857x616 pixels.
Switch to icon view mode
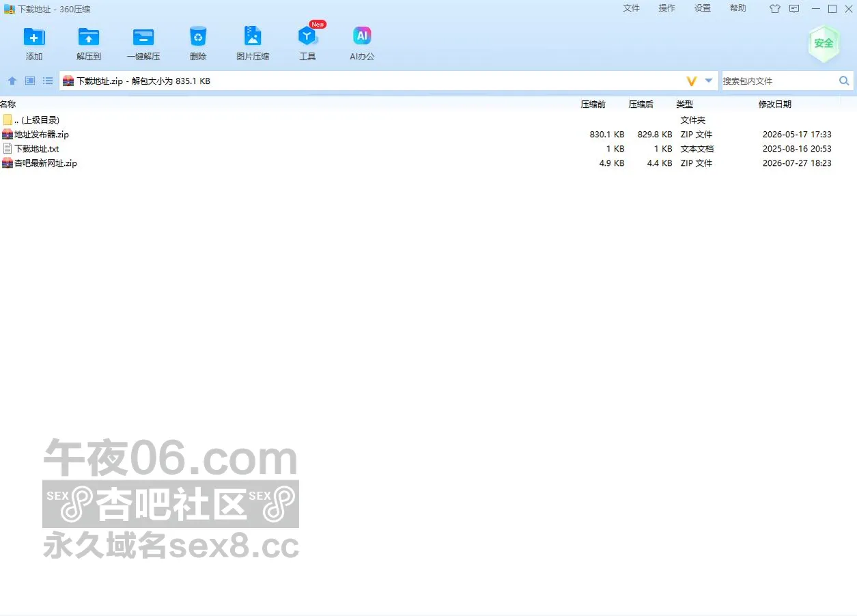pyautogui.click(x=30, y=81)
